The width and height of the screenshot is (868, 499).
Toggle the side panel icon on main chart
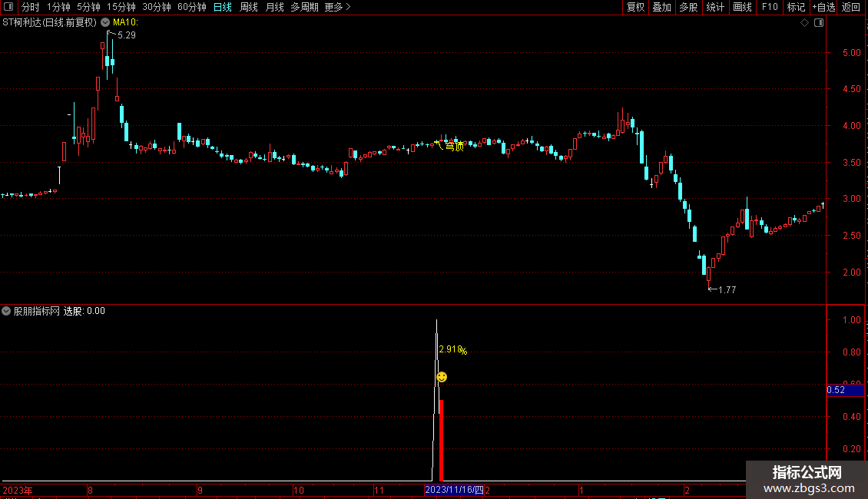(x=819, y=23)
